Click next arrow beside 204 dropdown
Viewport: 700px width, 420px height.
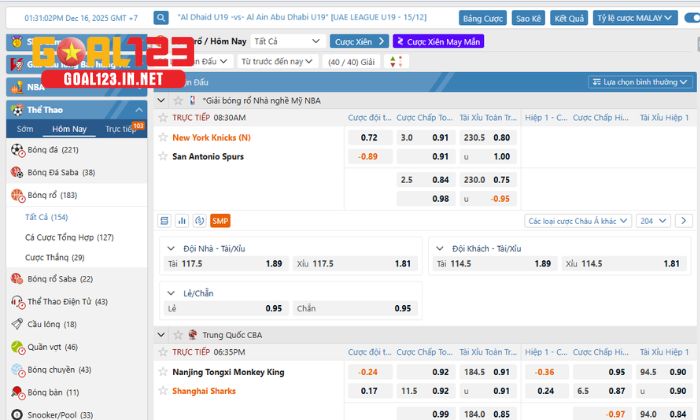683,221
